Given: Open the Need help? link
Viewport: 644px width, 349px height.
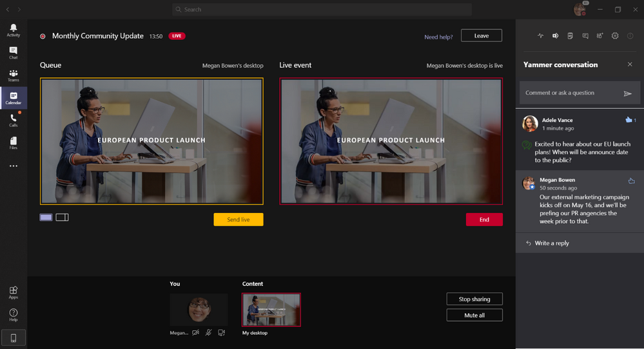Looking at the screenshot, I should coord(438,37).
